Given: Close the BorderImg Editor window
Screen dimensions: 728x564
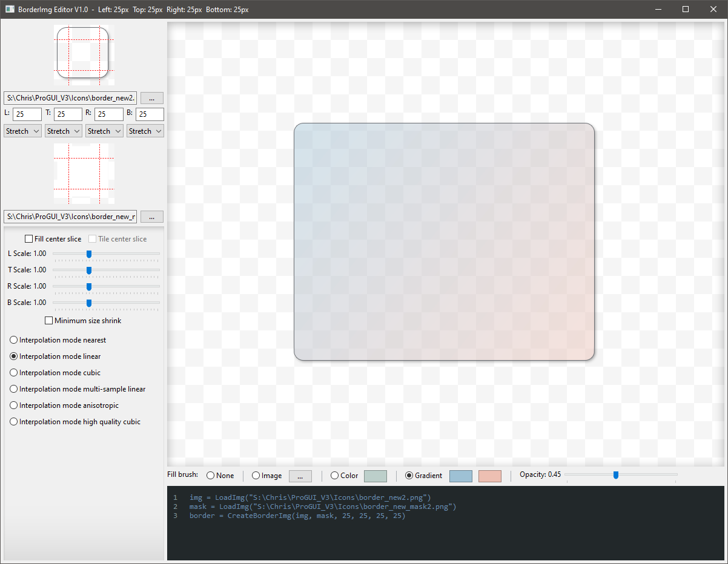Looking at the screenshot, I should 713,9.
